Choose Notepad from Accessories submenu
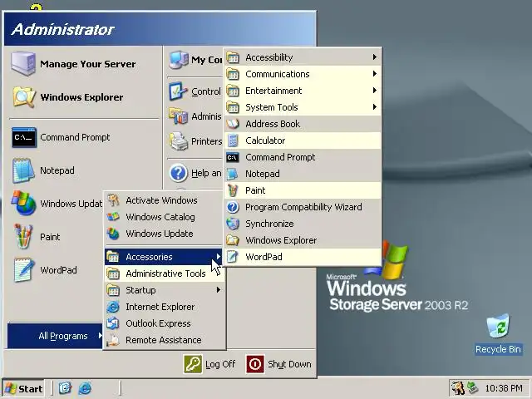This screenshot has height=399, width=532. (303, 174)
